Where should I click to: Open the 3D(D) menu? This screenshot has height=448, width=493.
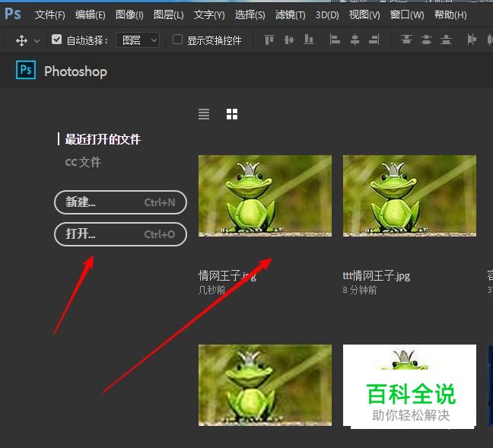[x=327, y=14]
